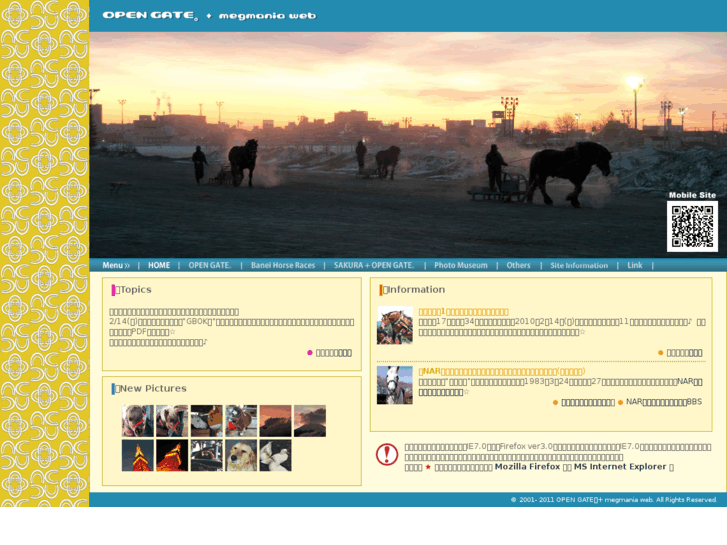Image resolution: width=727 pixels, height=545 pixels.
Task: Open the HOME menu item
Action: pyautogui.click(x=159, y=265)
